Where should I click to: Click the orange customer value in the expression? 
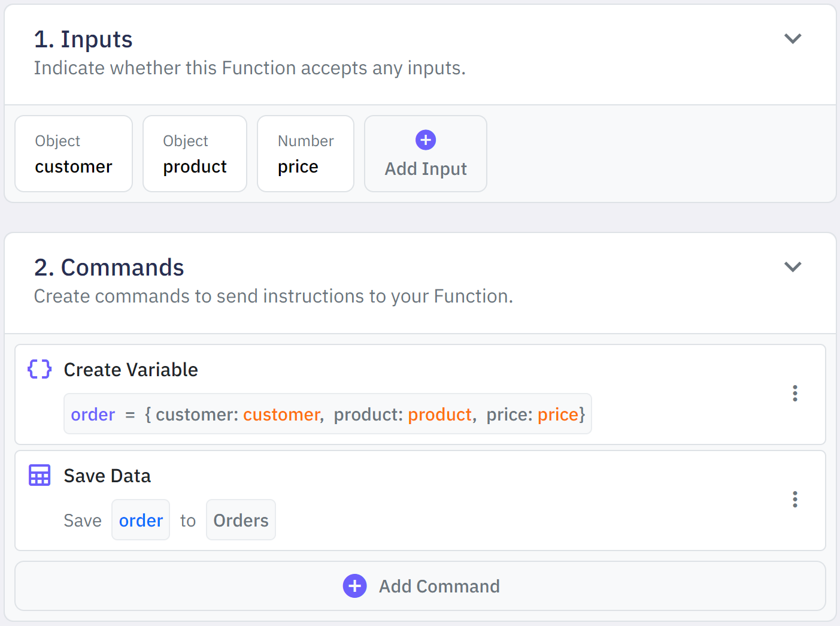click(281, 415)
